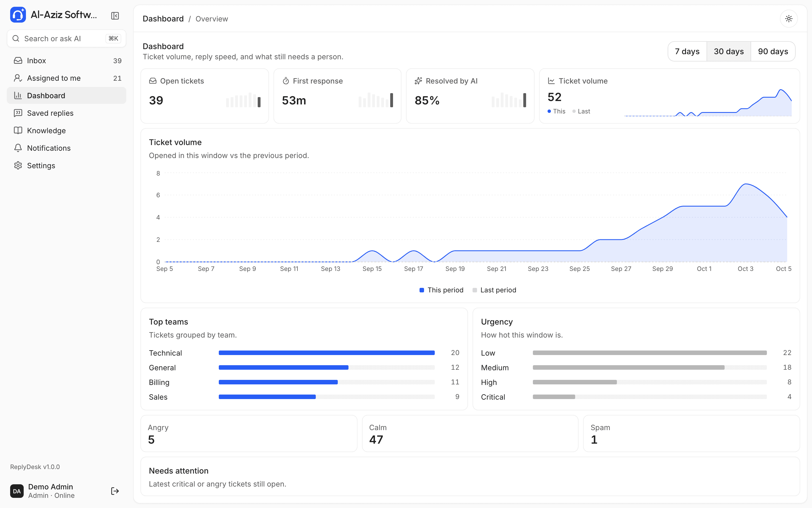Click the log out icon beside Demo Admin
This screenshot has height=508, width=812.
[x=115, y=491]
